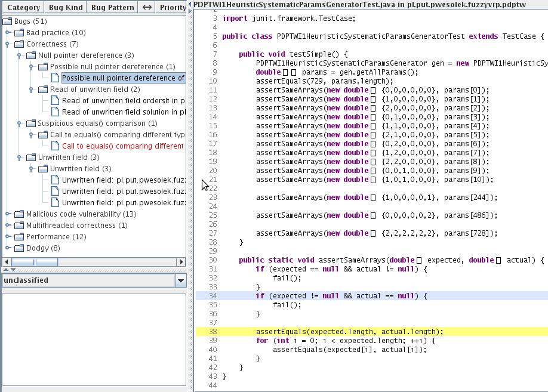Select Possible null pointer dereference of bug
548x392 pixels.
click(124, 78)
